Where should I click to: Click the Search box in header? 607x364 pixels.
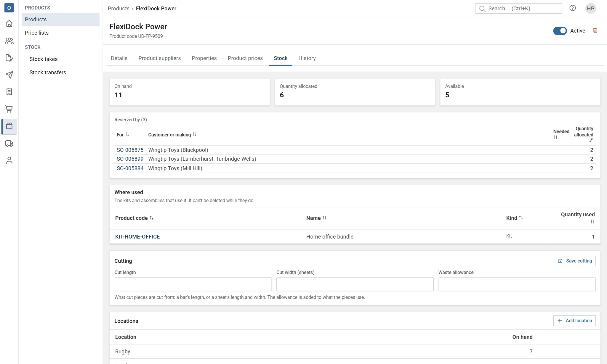pyautogui.click(x=518, y=9)
